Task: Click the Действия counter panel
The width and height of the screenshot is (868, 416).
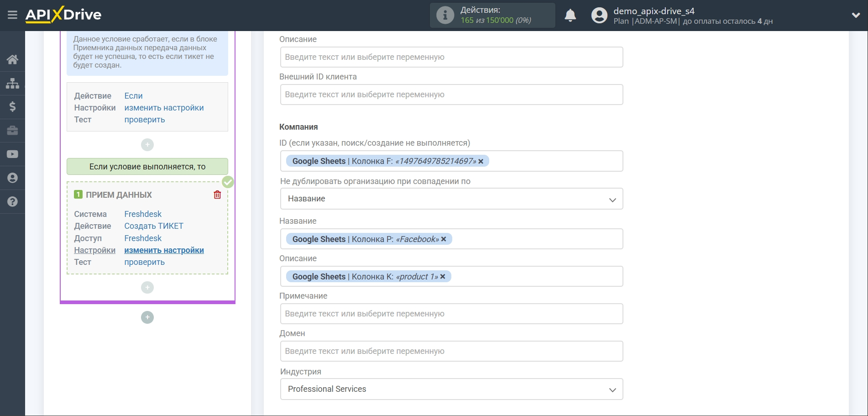Action: 492,15
